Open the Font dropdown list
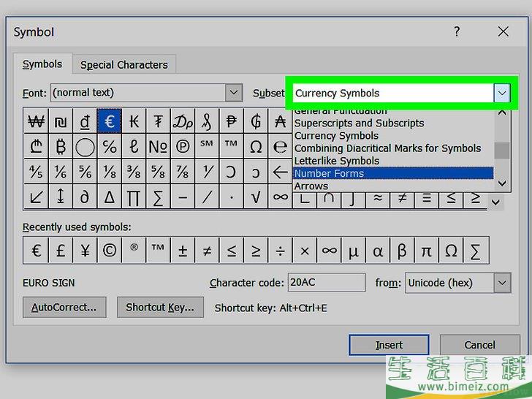The height and width of the screenshot is (399, 532). (233, 93)
